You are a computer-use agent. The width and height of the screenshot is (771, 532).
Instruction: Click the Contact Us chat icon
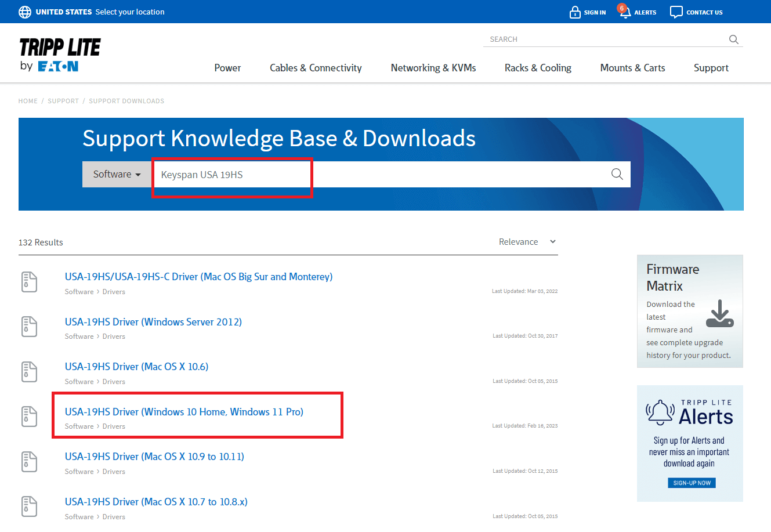676,12
